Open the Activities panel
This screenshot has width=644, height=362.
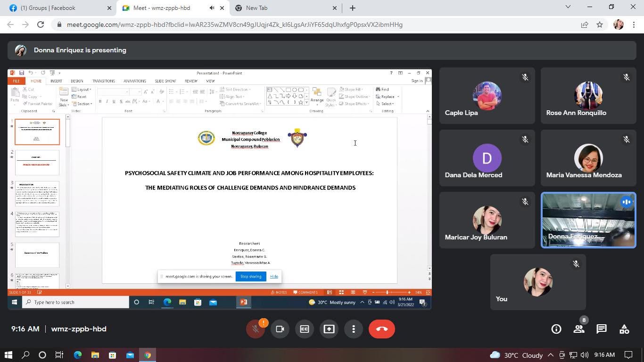pyautogui.click(x=624, y=329)
